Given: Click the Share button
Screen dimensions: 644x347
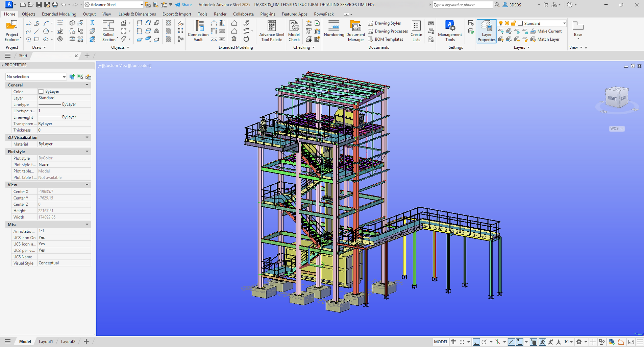Looking at the screenshot, I should 183,5.
